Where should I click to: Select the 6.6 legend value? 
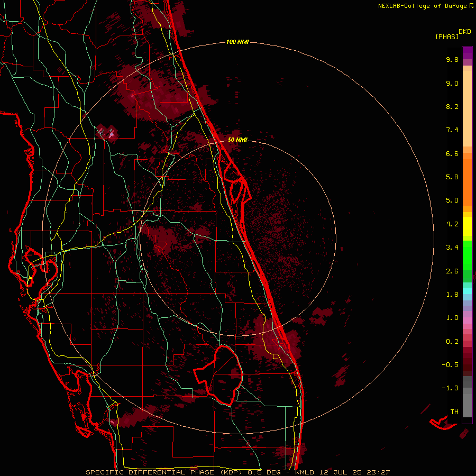click(x=452, y=153)
